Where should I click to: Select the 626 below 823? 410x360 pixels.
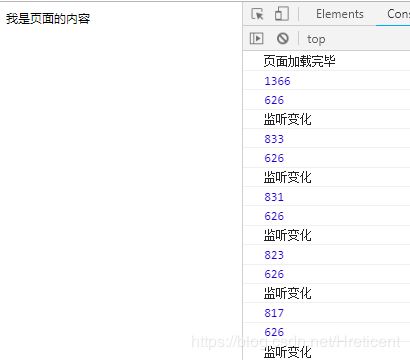click(x=274, y=274)
